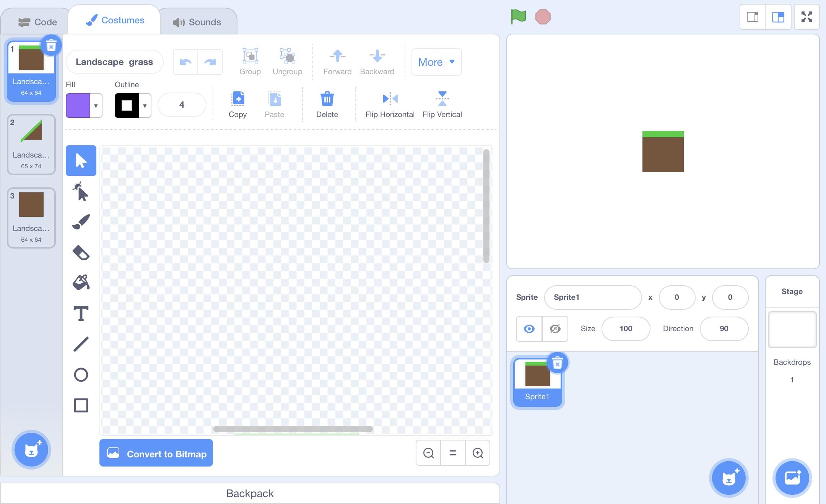Viewport: 826px width, 504px height.
Task: Select the second Landscape costume thumbnail
Action: coord(31,145)
